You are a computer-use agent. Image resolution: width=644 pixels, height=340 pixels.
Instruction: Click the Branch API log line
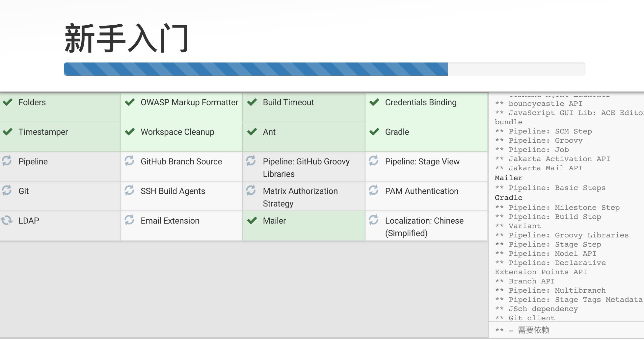click(x=525, y=281)
